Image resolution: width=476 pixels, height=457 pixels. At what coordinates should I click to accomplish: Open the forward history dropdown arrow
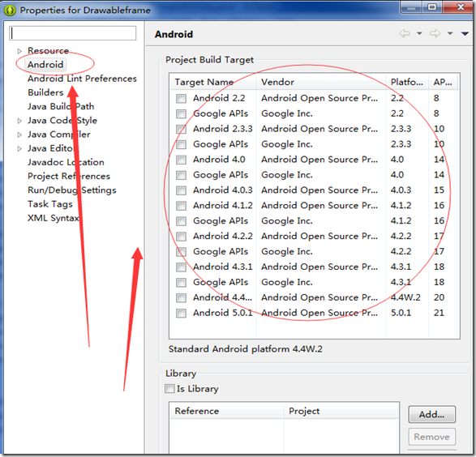[x=450, y=33]
